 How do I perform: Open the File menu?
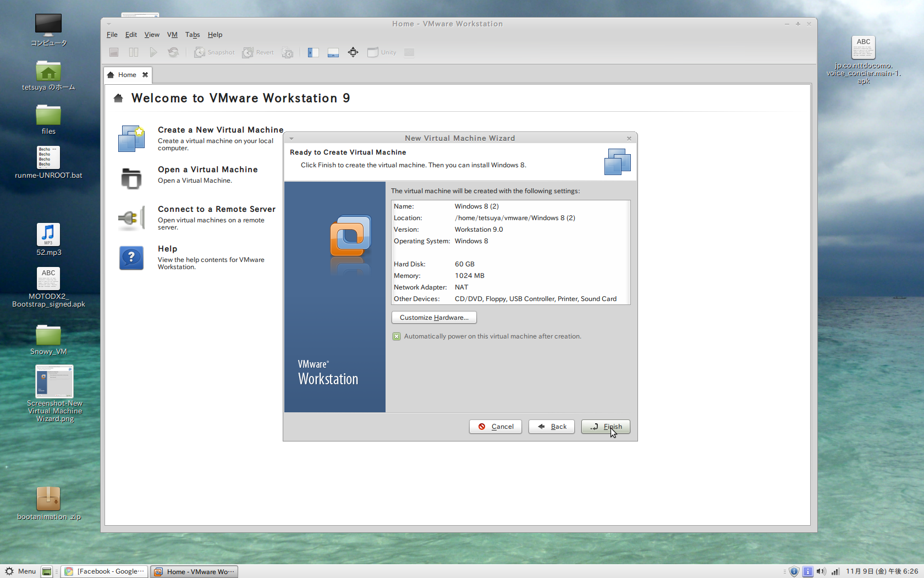(x=112, y=35)
